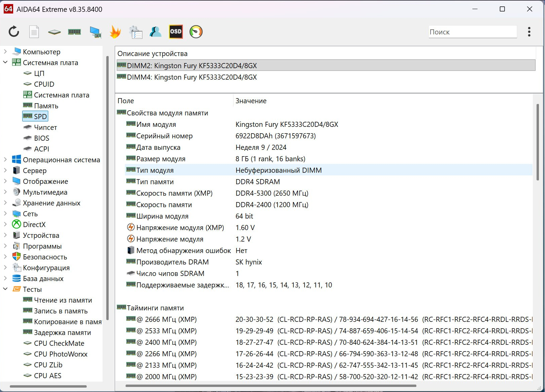This screenshot has height=392, width=545.
Task: Click the sidebar horizontal scrollbar
Action: pos(48,386)
